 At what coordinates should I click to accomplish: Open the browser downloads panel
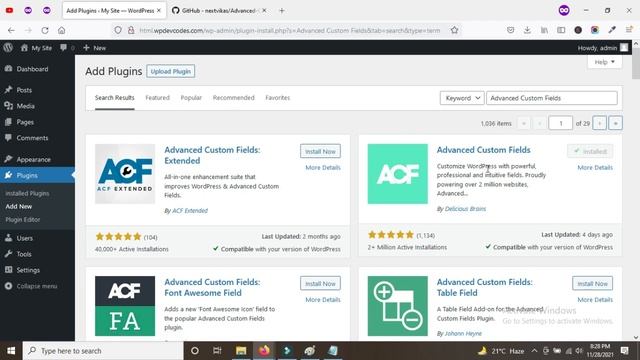click(x=527, y=30)
